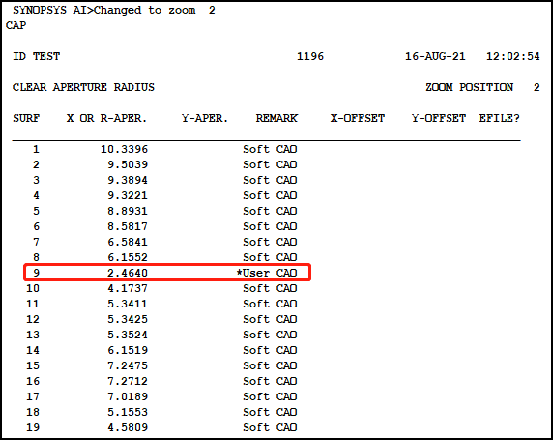This screenshot has height=440, width=553.
Task: Click the ZOOM POSITION 2 label
Action: (482, 87)
